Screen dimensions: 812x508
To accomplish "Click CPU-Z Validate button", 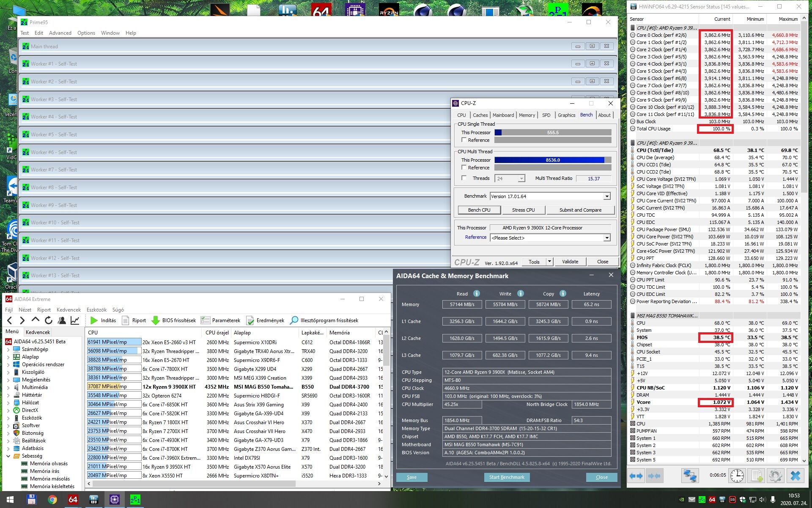I will click(x=570, y=262).
